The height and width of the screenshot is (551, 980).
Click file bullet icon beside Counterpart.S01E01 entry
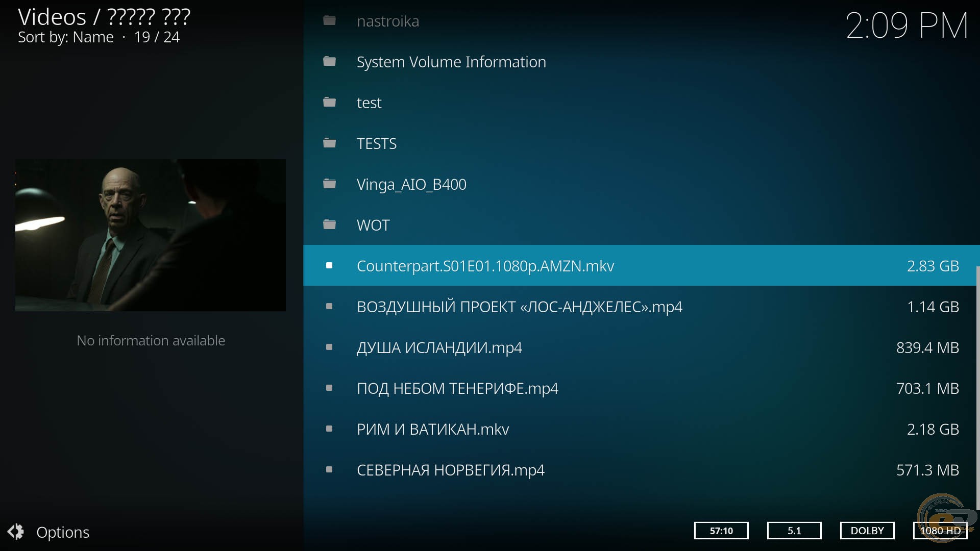[x=329, y=266]
